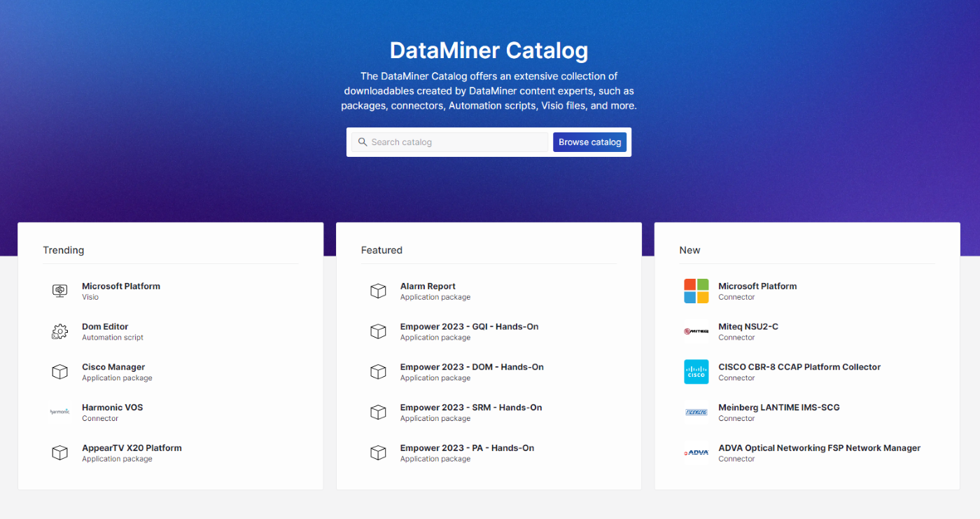Click the Visio icon beside Microsoft Platform in Trending
980x519 pixels.
pyautogui.click(x=60, y=291)
